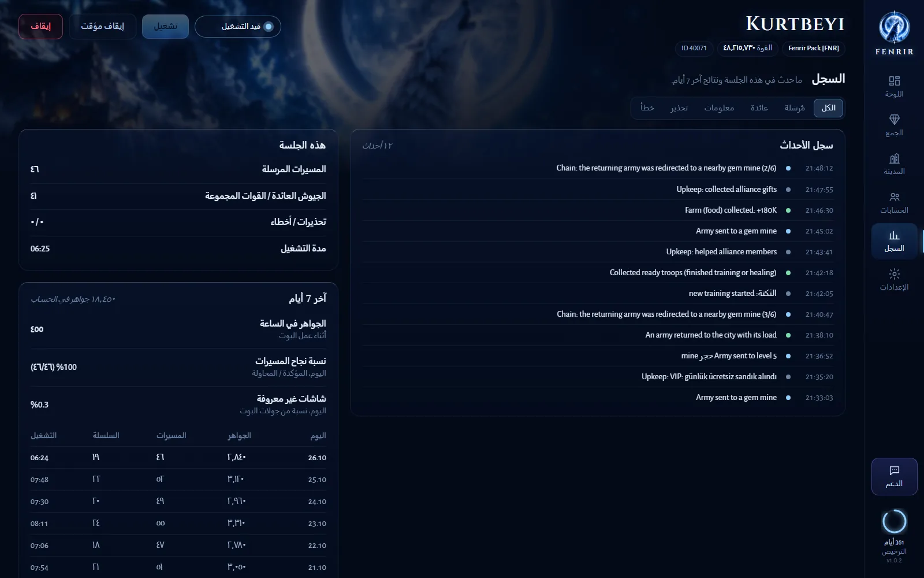This screenshot has width=924, height=578.
Task: Select the مُرسلة sent filter tab
Action: 794,108
